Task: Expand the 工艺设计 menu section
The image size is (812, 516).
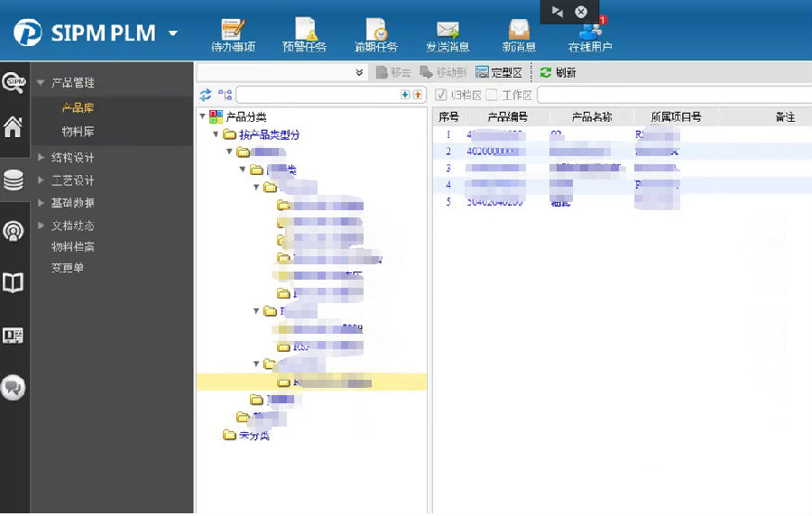Action: 72,180
